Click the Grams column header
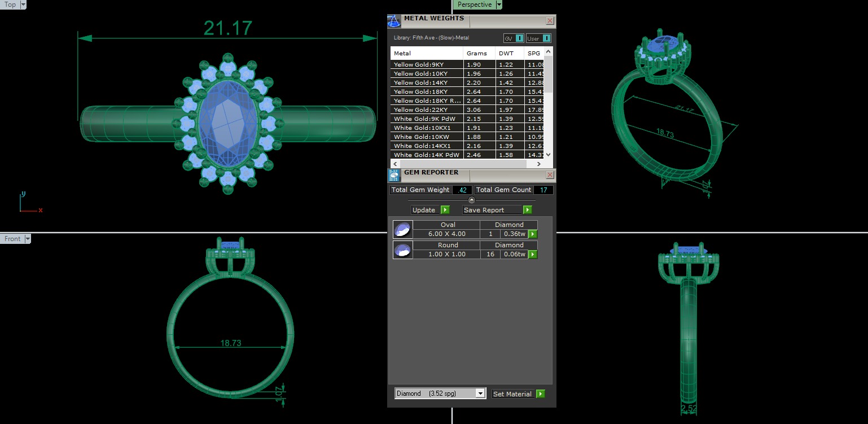 pyautogui.click(x=480, y=54)
